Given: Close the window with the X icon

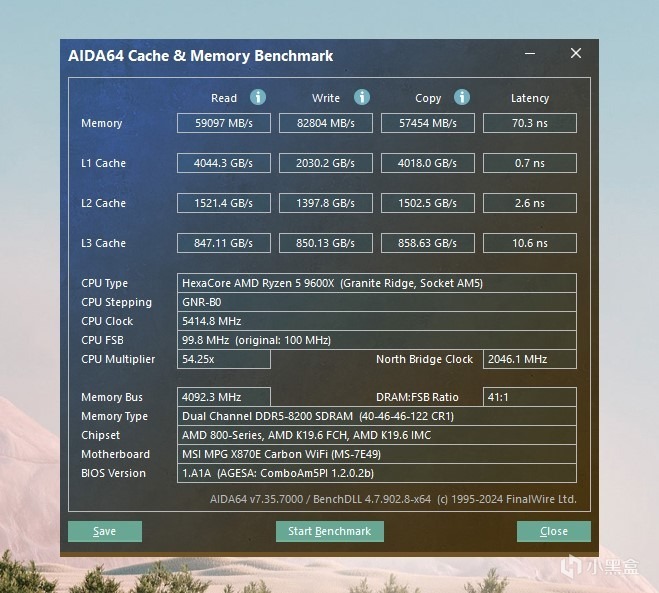Looking at the screenshot, I should (576, 53).
